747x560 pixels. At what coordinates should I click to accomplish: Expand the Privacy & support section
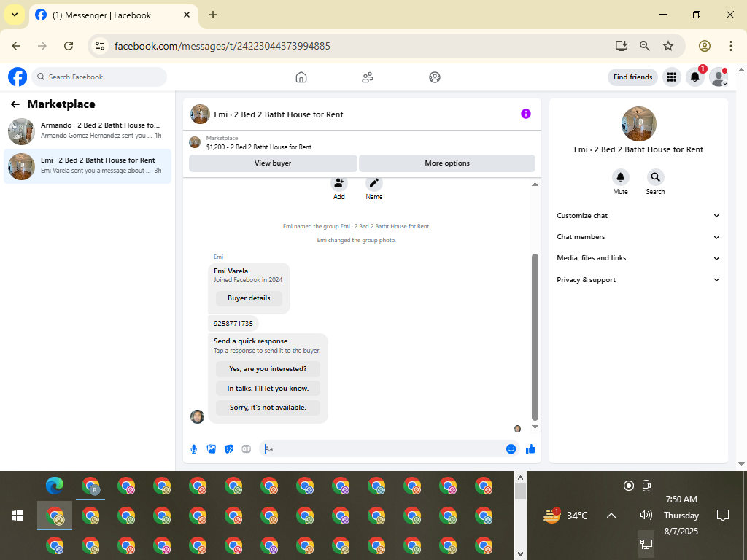coord(638,279)
